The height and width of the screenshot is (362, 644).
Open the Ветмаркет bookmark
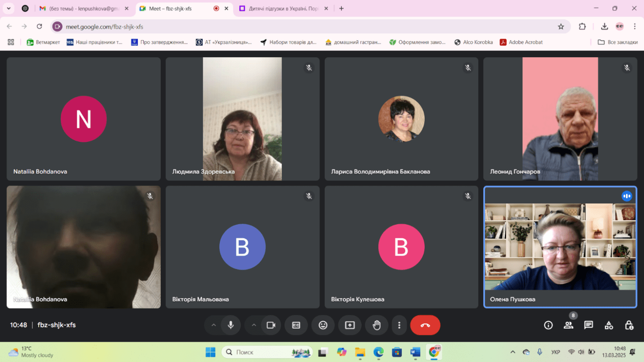(43, 42)
